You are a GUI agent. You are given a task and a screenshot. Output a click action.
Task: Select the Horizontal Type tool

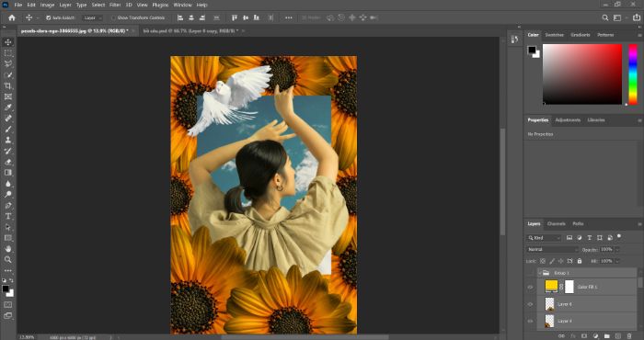(7, 216)
